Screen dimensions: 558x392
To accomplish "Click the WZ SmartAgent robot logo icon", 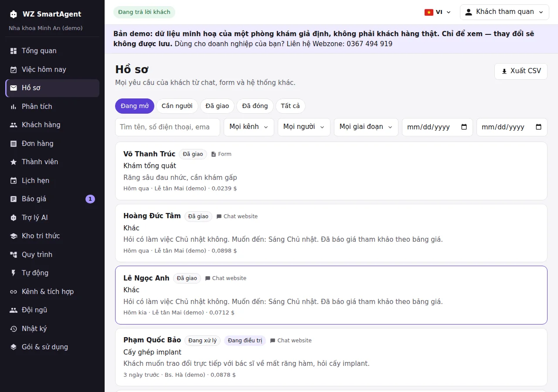I will click(14, 14).
